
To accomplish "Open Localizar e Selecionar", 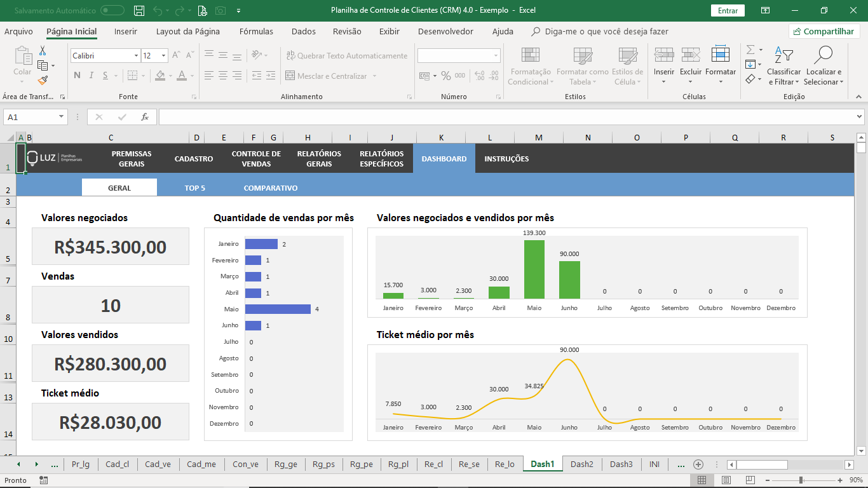I will 824,66.
